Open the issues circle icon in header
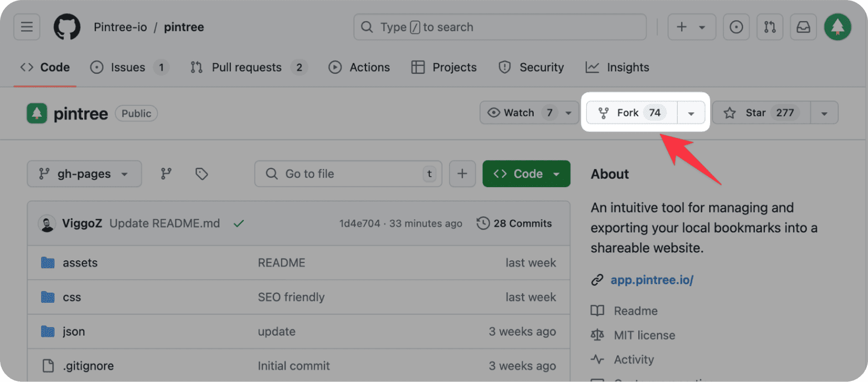Image resolution: width=868 pixels, height=382 pixels. pyautogui.click(x=736, y=27)
